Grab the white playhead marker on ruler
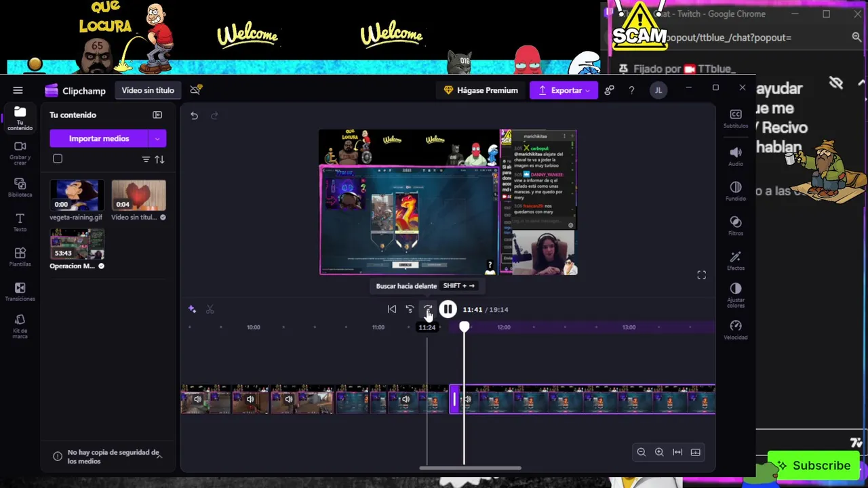Screen dimensions: 868x488 [464, 327]
